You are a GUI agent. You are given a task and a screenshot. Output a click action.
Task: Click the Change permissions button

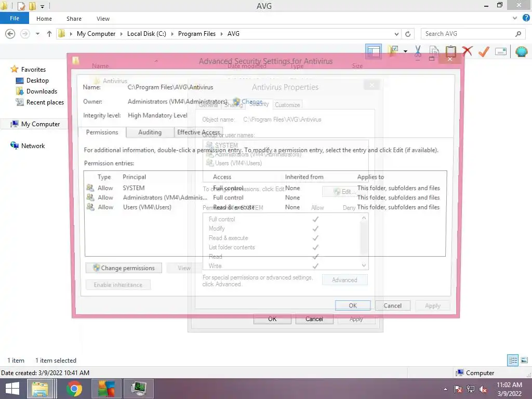pos(124,268)
